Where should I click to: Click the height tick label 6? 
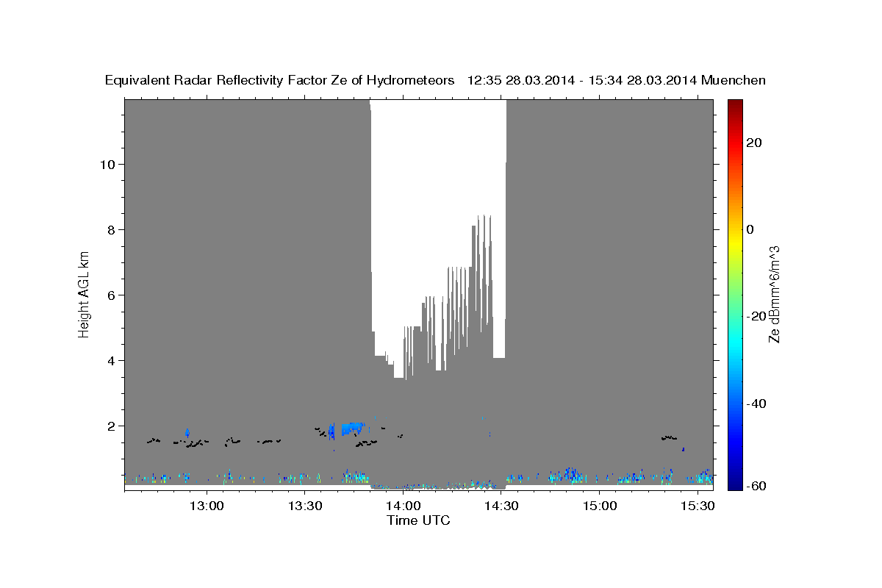[112, 295]
